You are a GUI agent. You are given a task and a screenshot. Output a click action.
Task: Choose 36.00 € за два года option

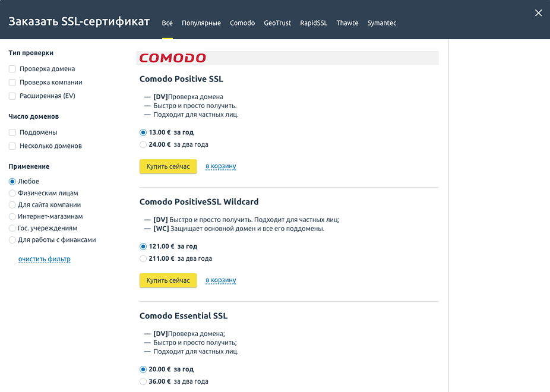pyautogui.click(x=143, y=381)
